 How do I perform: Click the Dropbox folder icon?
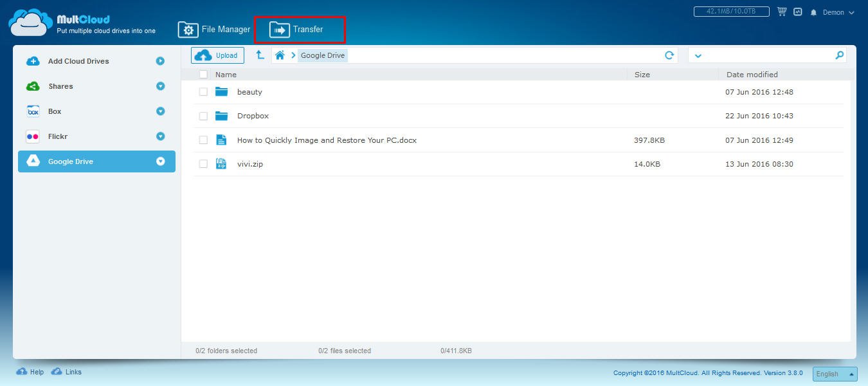pos(222,116)
